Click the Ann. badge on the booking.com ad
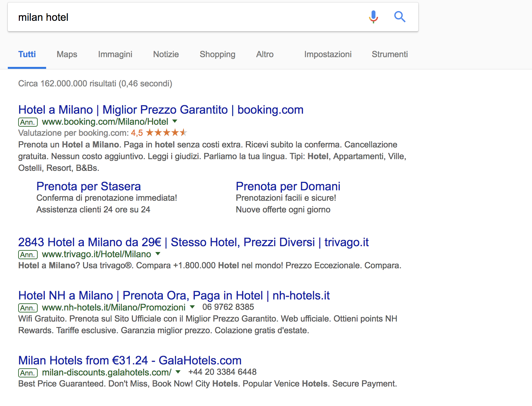 click(28, 122)
